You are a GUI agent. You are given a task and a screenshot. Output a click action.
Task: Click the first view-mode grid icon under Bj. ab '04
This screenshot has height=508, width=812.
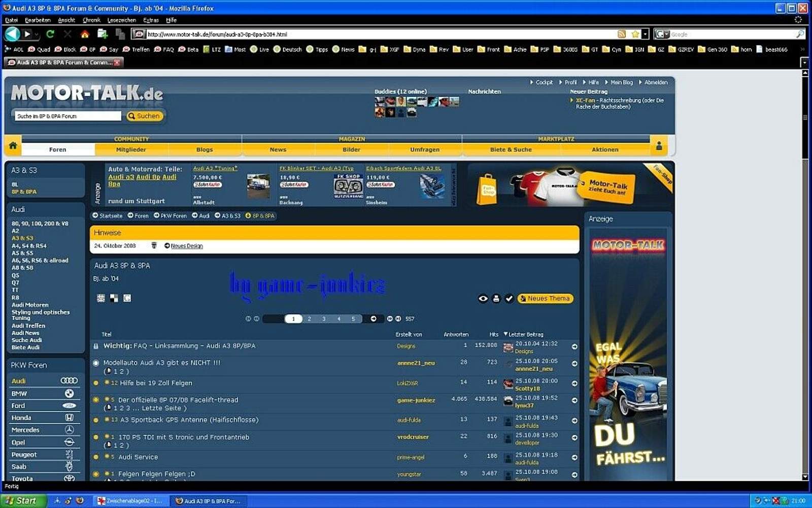point(101,298)
